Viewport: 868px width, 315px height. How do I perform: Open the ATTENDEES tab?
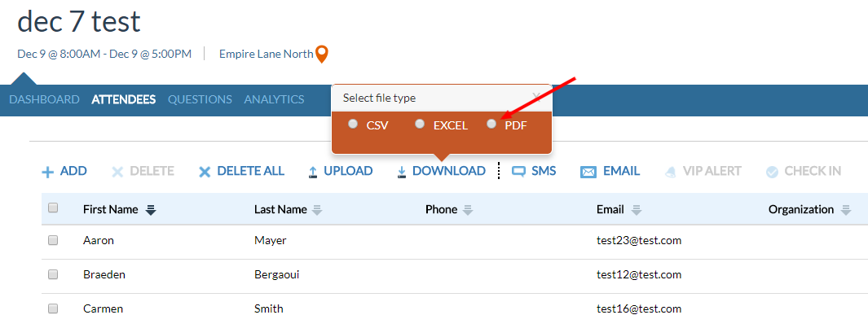[123, 99]
